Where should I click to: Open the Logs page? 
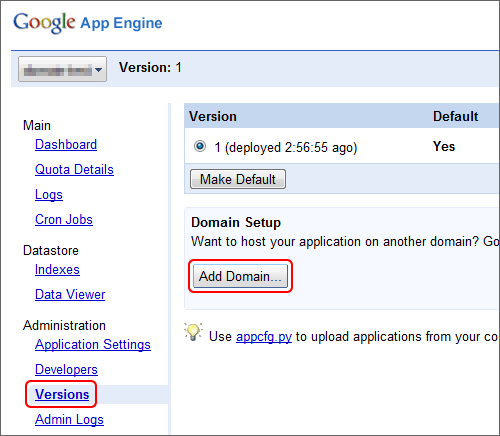pos(49,195)
